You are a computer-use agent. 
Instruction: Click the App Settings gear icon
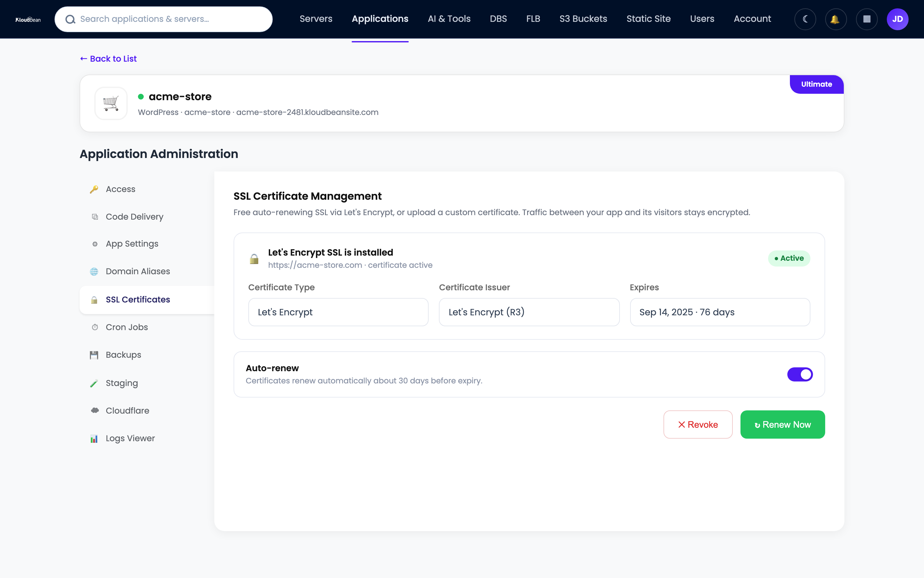point(95,244)
